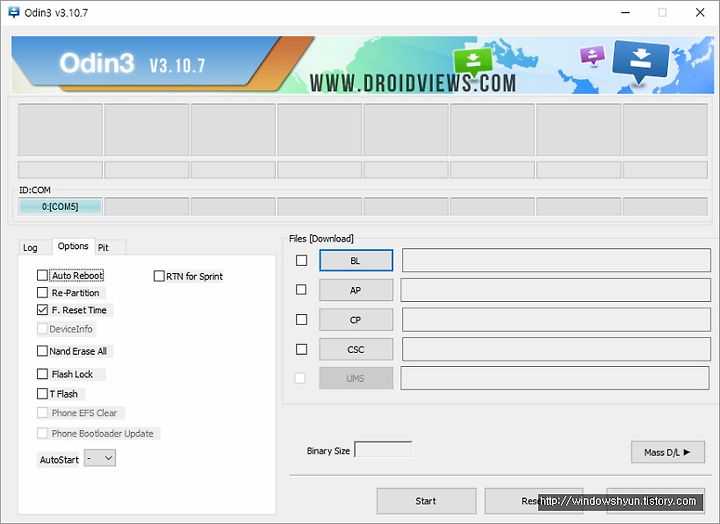The image size is (720, 524).
Task: Tick the checkbox beside the BL button
Action: click(x=301, y=260)
